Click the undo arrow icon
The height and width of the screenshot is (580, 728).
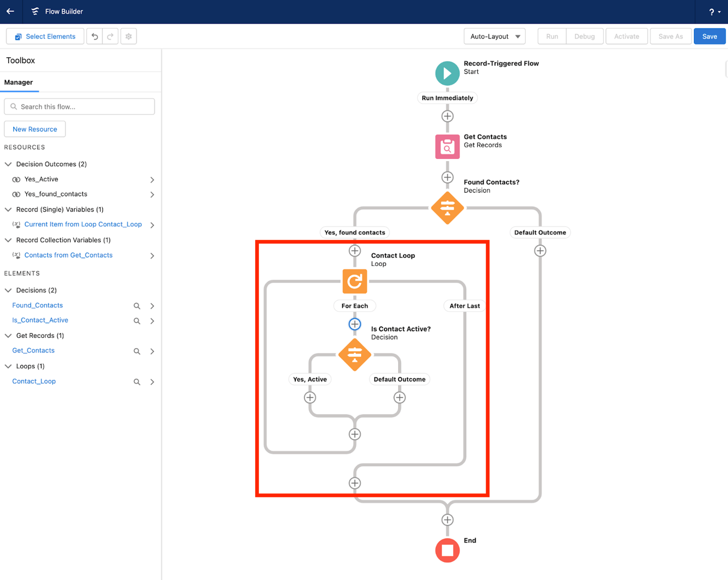click(94, 36)
